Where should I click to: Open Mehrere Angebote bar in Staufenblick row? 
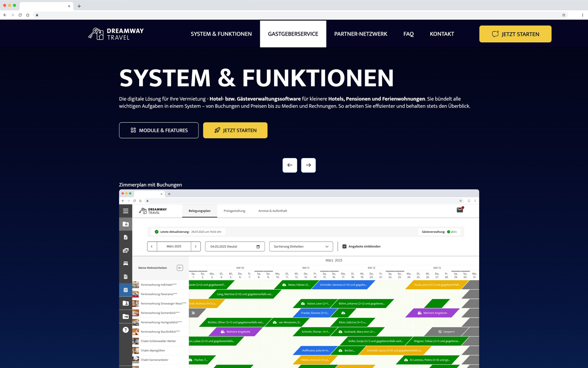pos(235,332)
